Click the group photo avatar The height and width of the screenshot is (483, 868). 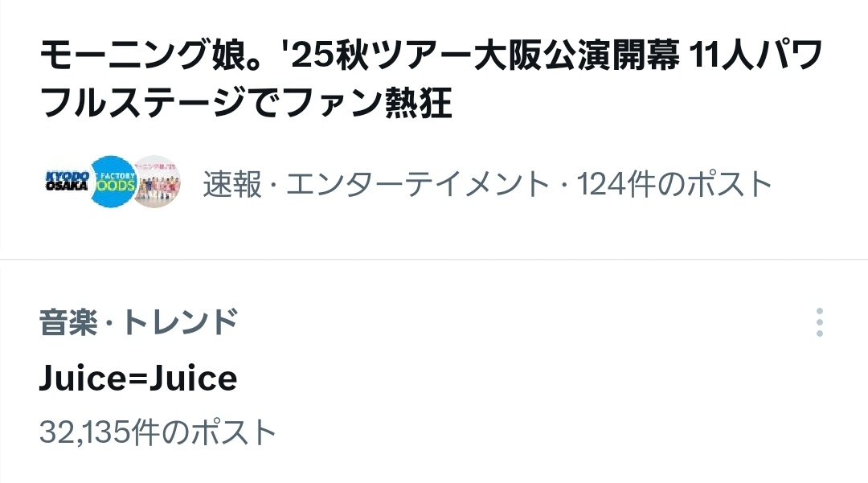[158, 183]
